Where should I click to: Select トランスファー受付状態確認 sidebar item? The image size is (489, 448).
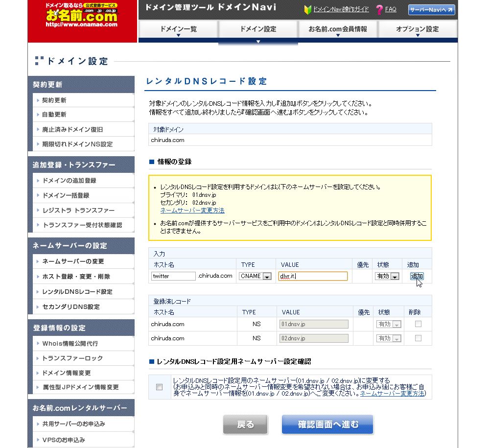[x=83, y=225]
